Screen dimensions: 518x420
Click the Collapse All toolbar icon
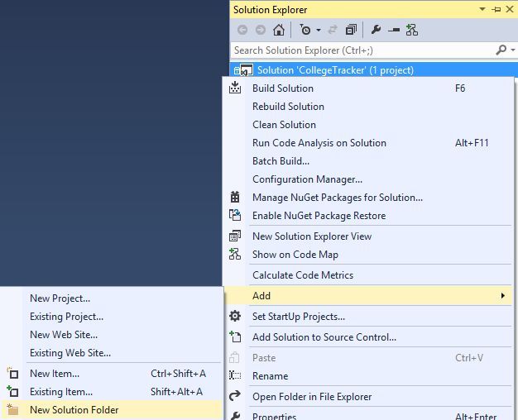click(x=351, y=30)
